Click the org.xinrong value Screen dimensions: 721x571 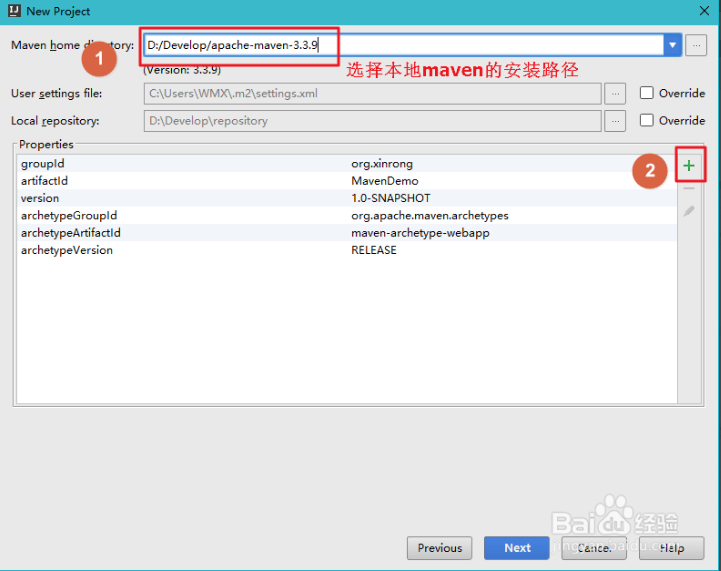(382, 164)
